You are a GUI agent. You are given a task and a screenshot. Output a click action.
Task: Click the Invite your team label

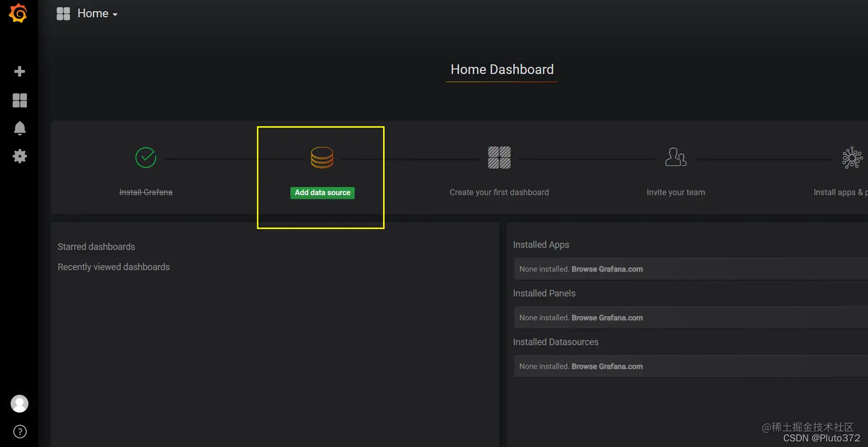676,192
